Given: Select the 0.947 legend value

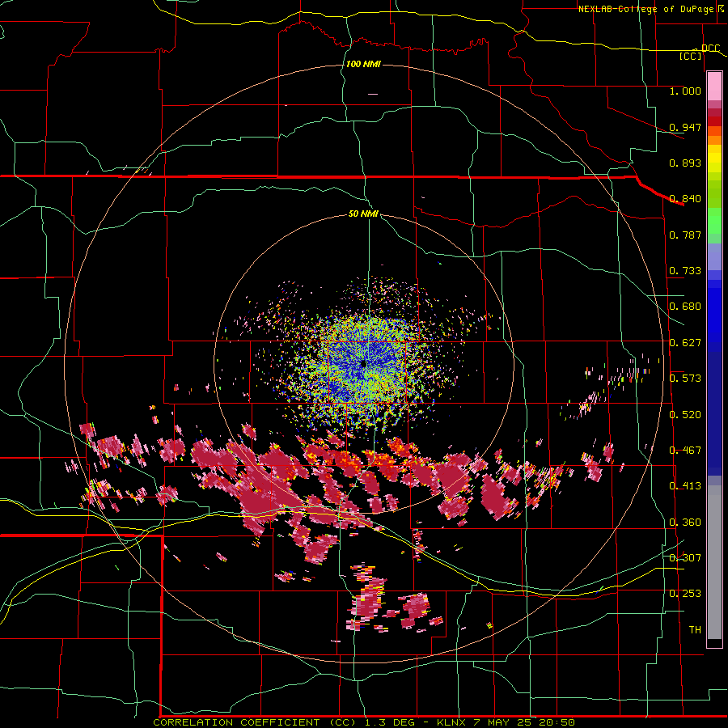Looking at the screenshot, I should coord(685,127).
